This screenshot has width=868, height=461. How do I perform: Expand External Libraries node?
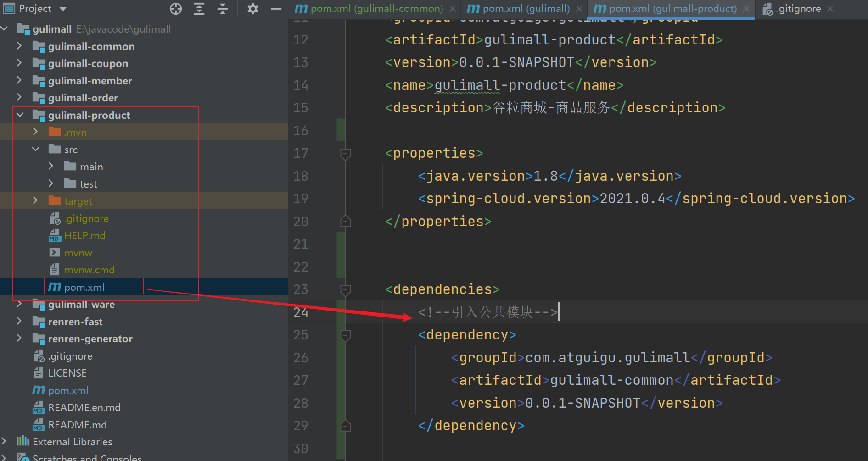[x=4, y=441]
